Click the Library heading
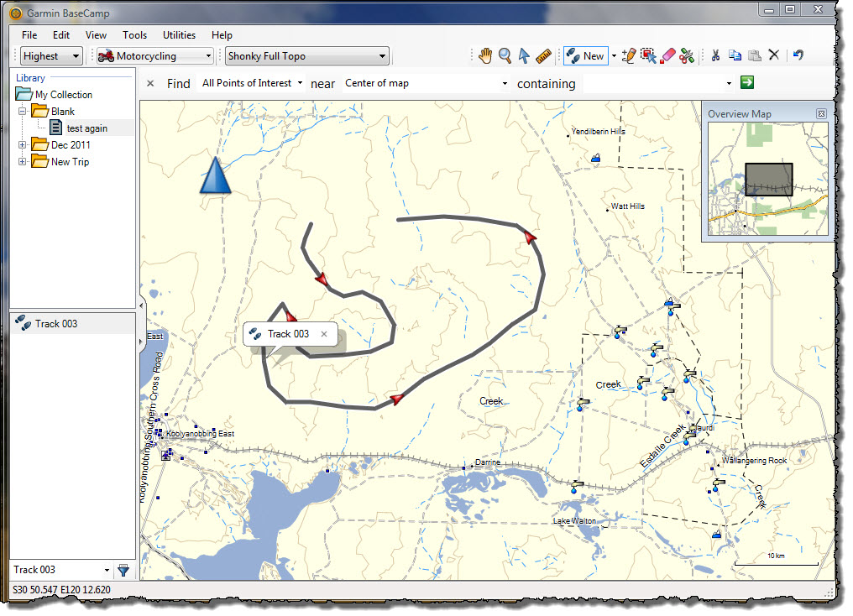The image size is (853, 616). pyautogui.click(x=30, y=78)
